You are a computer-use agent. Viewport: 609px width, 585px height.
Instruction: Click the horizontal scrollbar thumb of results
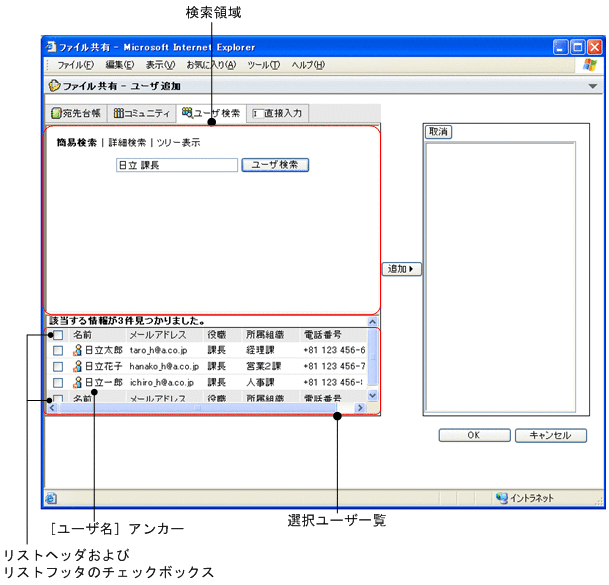tap(198, 407)
